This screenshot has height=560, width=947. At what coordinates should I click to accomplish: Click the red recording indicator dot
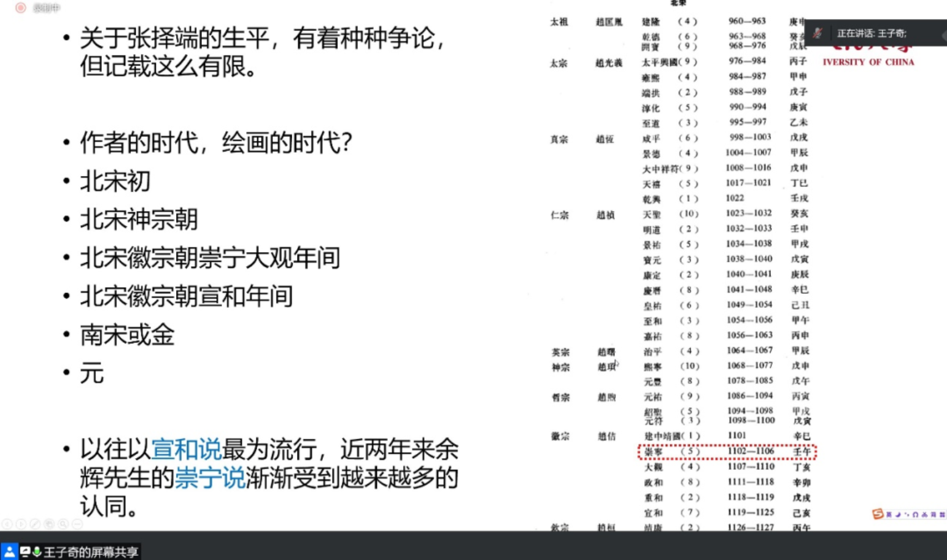click(20, 8)
